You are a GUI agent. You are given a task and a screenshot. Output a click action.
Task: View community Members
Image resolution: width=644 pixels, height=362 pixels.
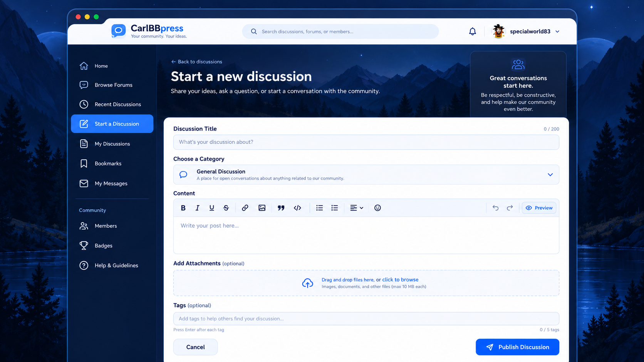[x=112, y=226]
